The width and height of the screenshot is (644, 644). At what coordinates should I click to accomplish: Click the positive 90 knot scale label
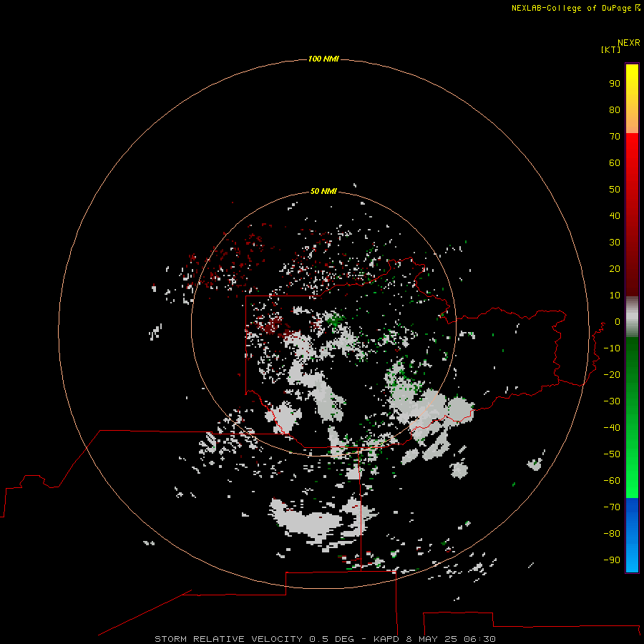[x=615, y=84]
